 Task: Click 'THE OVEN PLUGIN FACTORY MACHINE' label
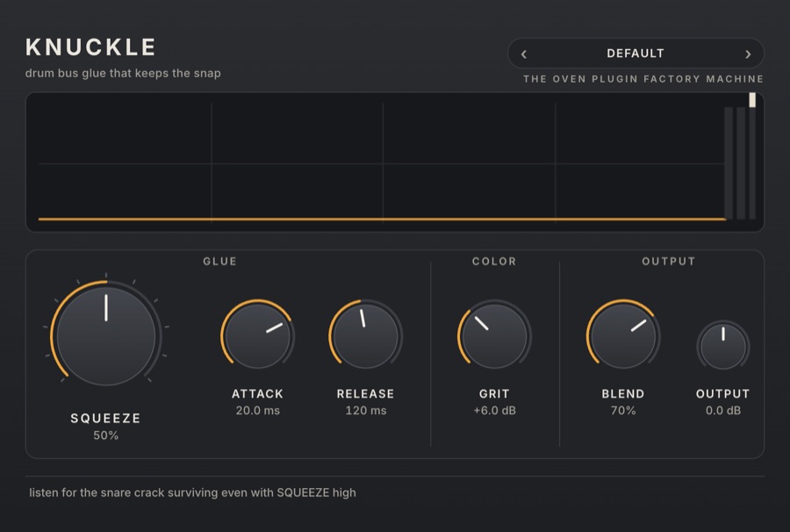point(643,79)
